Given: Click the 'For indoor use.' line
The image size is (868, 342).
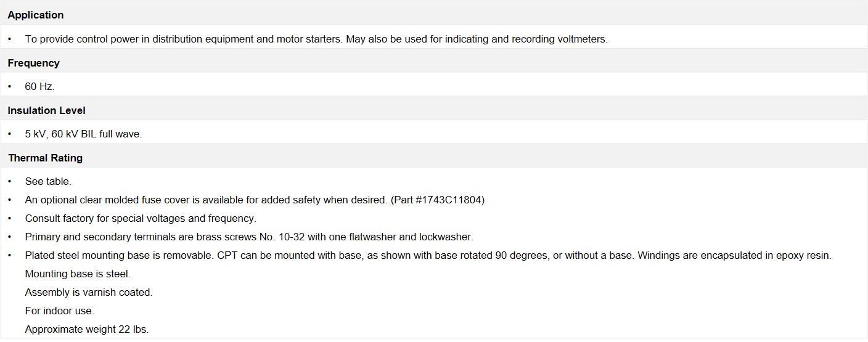Looking at the screenshot, I should click(x=60, y=311).
